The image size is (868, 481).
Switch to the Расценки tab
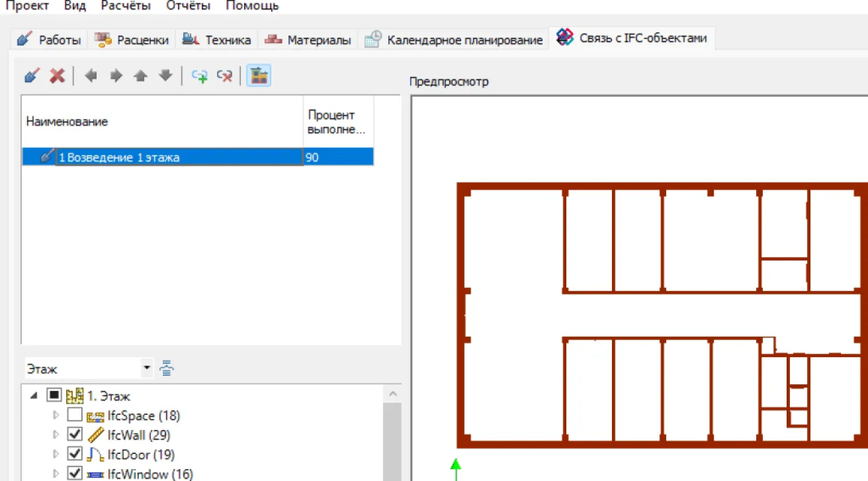point(131,40)
